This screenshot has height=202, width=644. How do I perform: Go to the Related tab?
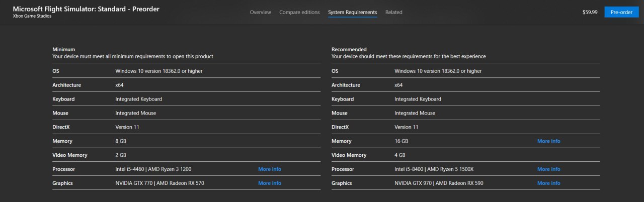(393, 12)
